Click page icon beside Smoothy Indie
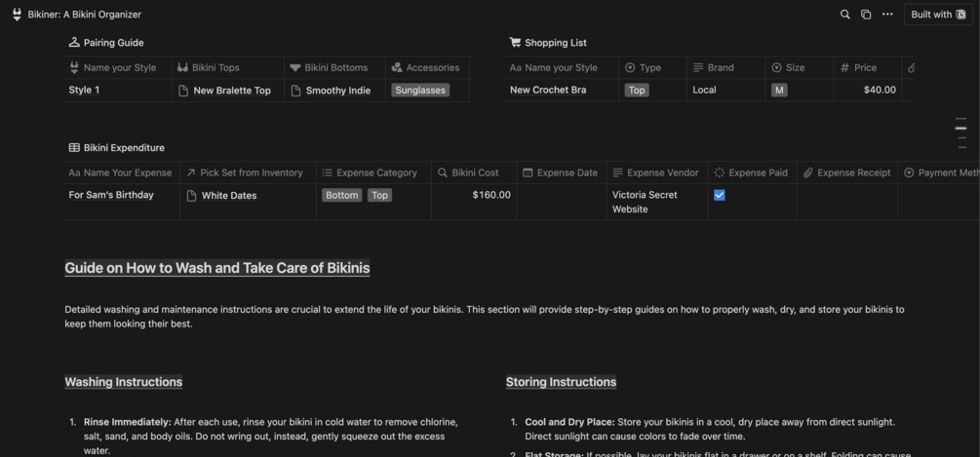This screenshot has width=980, height=457. (295, 91)
